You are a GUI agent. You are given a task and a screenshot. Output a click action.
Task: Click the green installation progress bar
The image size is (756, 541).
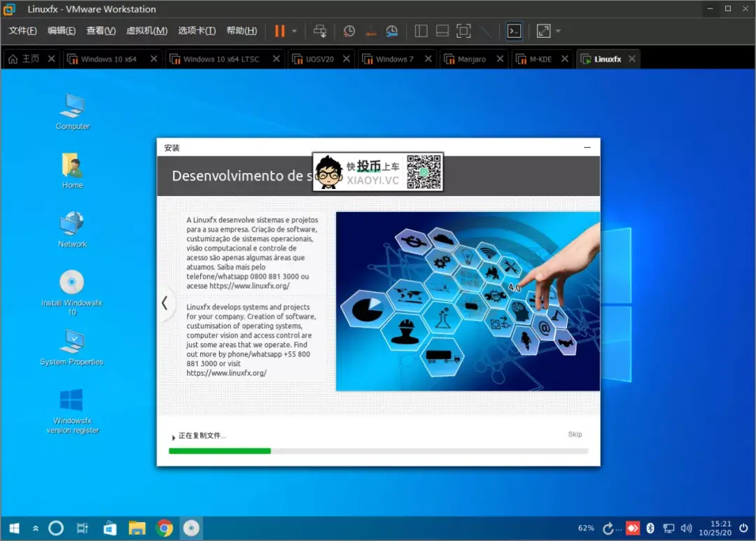coord(220,451)
